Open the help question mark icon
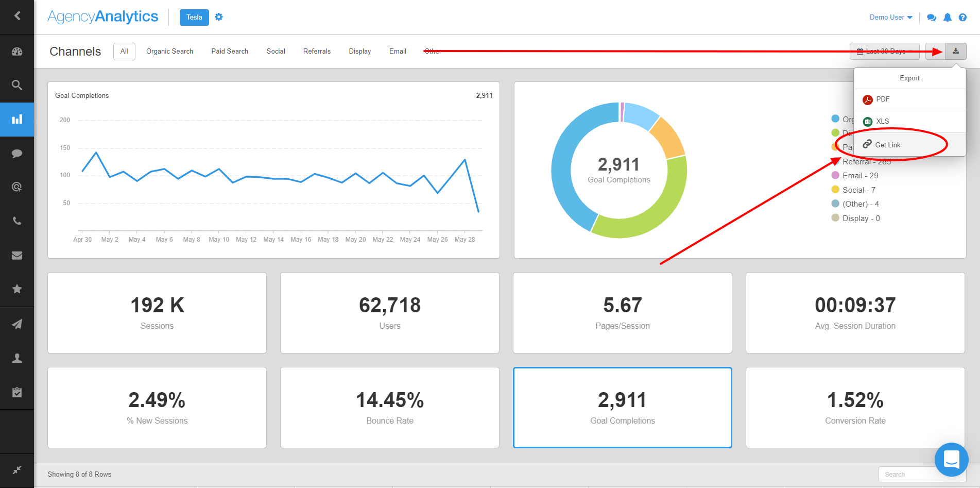 962,18
